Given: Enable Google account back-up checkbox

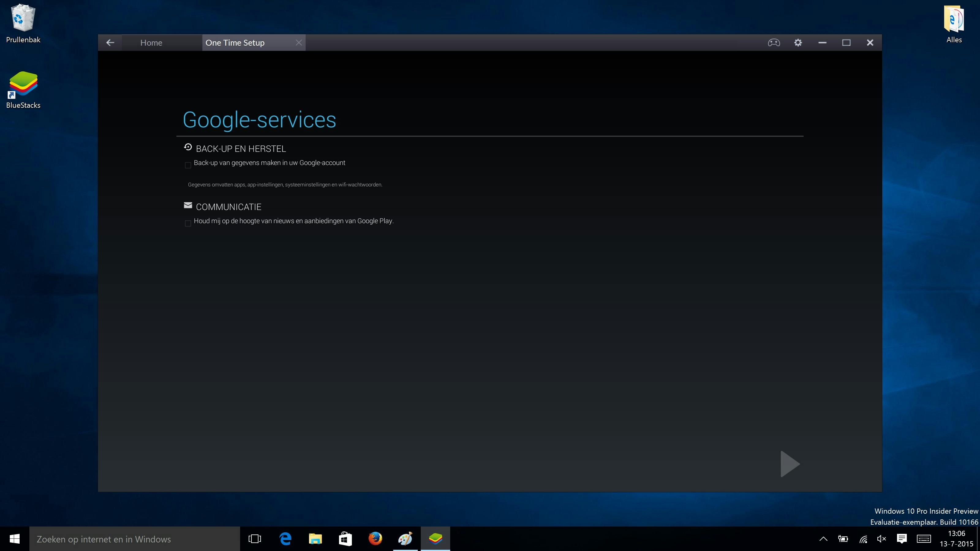Looking at the screenshot, I should point(188,165).
